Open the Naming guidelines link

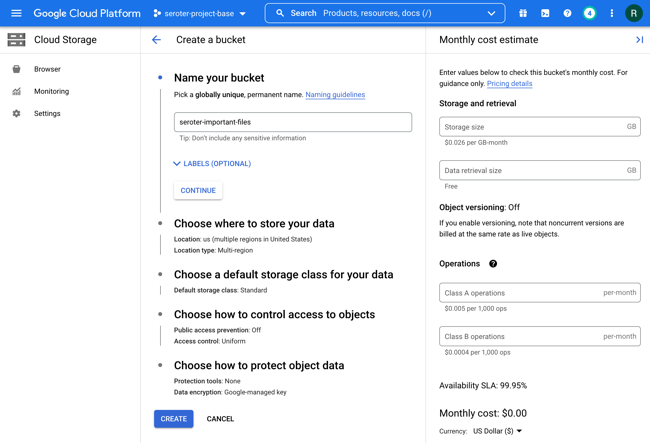coord(335,95)
